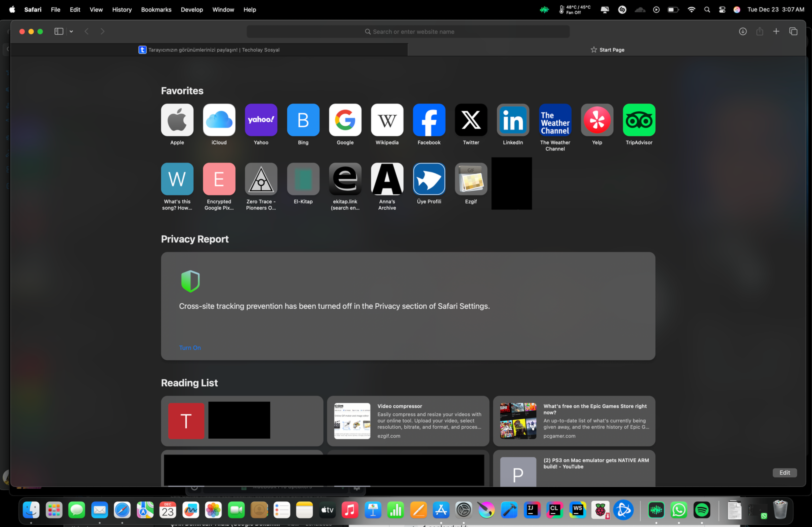Viewport: 812px width, 527px height.
Task: Click the Privacy Report shield icon
Action: click(x=190, y=281)
